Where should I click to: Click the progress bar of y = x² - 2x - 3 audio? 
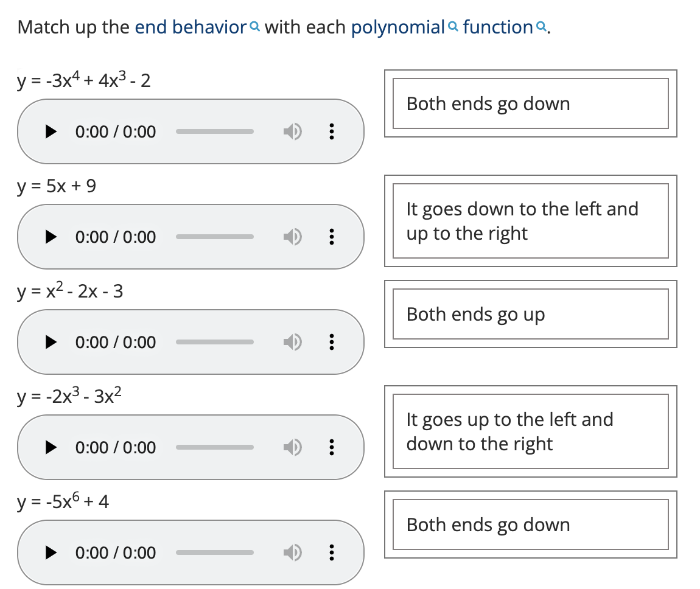[x=215, y=342]
